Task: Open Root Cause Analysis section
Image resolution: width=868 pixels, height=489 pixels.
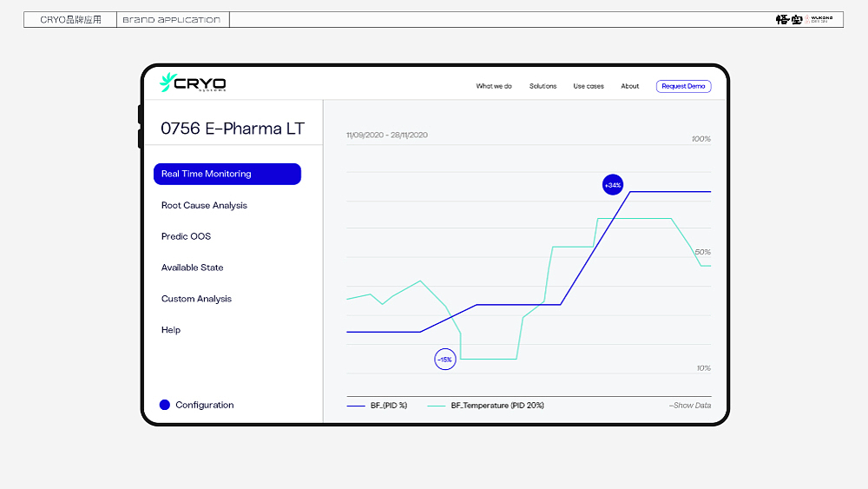Action: pyautogui.click(x=204, y=206)
